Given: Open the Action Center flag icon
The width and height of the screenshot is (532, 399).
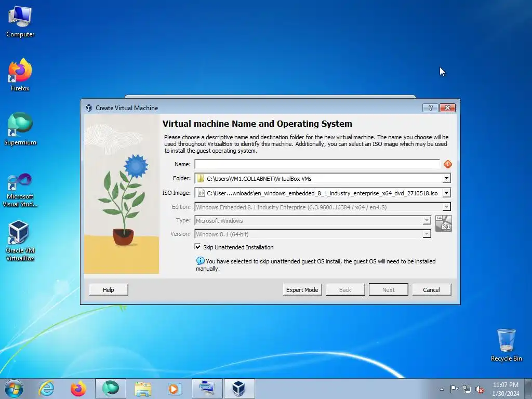Looking at the screenshot, I should [454, 389].
